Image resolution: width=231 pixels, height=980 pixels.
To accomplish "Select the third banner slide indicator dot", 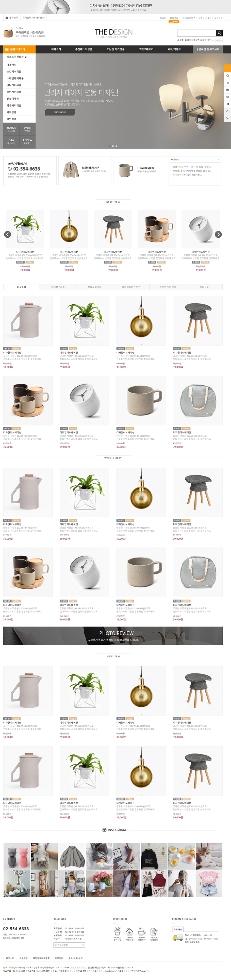I will pos(116,146).
